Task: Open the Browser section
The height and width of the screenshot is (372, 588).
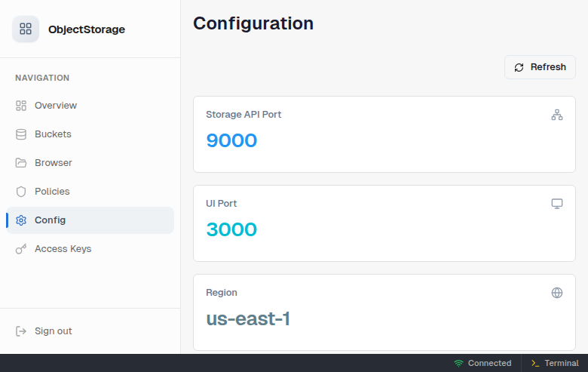Action: point(54,163)
